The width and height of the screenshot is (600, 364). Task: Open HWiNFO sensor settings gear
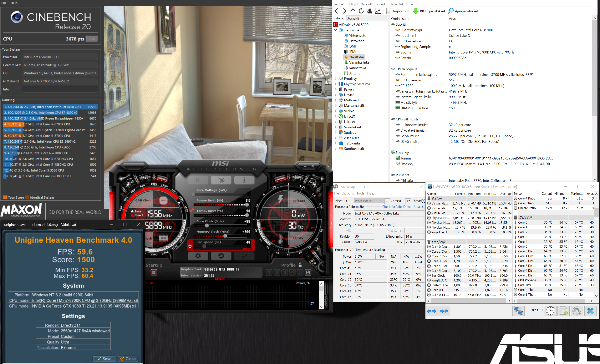tap(577, 311)
